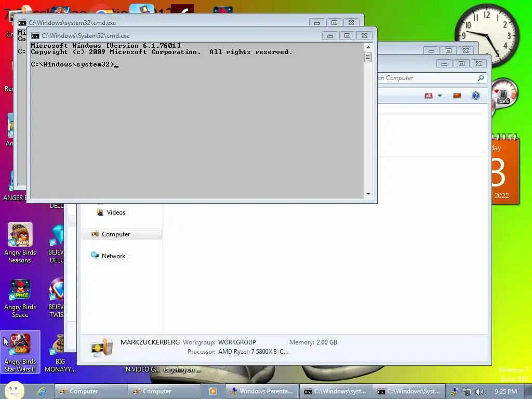532x399 pixels.
Task: Click the Parental Controls tray icon
Action: pos(455,392)
